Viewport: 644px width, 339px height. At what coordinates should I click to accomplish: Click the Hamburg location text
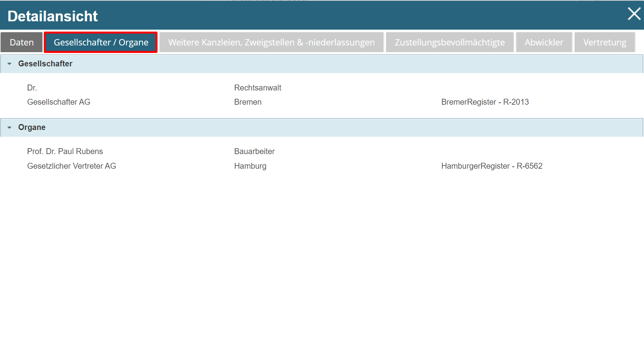click(250, 166)
